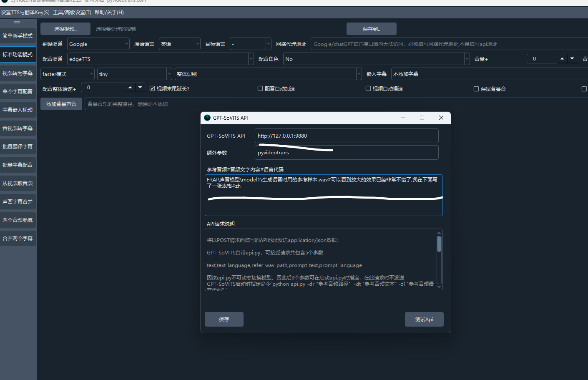Click 选择要处理的视频 placeholder text
The image size is (588, 380).
pos(116,29)
